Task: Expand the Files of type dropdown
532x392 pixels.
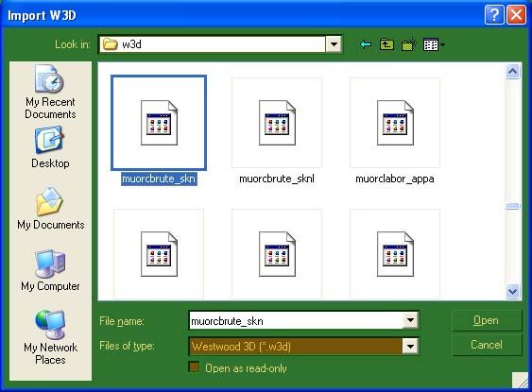Action: [x=410, y=347]
